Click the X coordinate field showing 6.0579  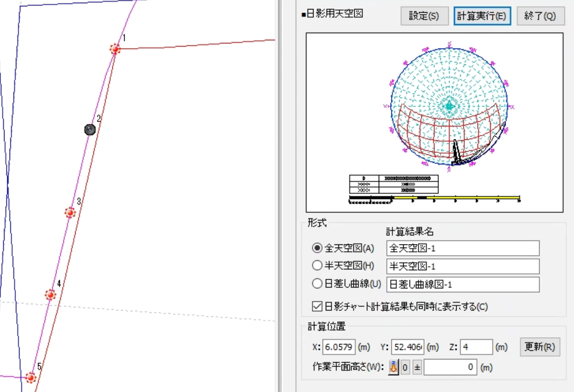click(339, 347)
